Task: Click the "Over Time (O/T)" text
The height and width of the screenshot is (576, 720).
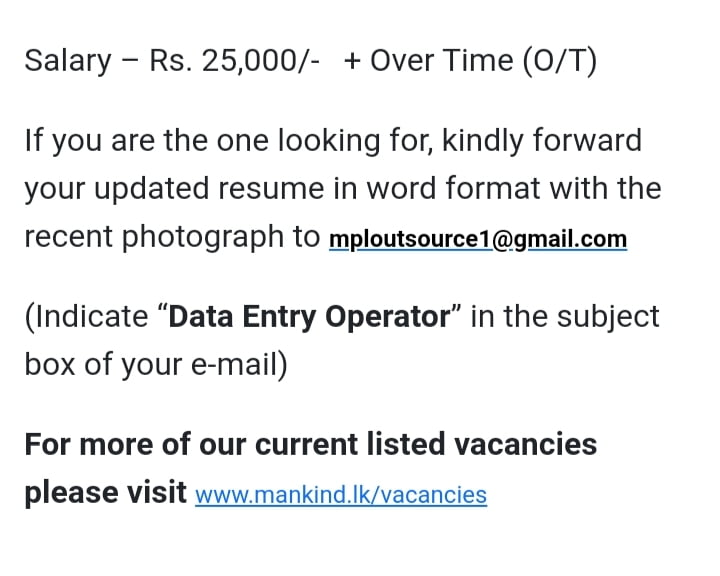Action: [483, 61]
